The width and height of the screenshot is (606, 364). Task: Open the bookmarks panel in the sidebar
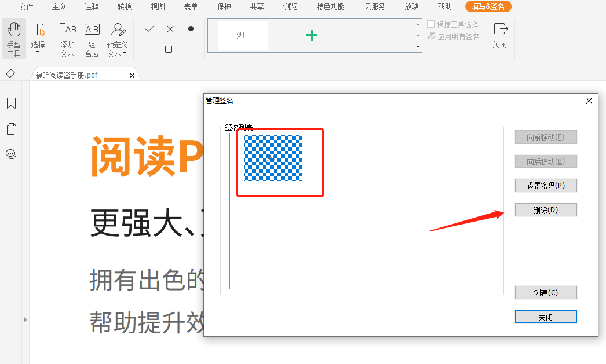point(12,103)
